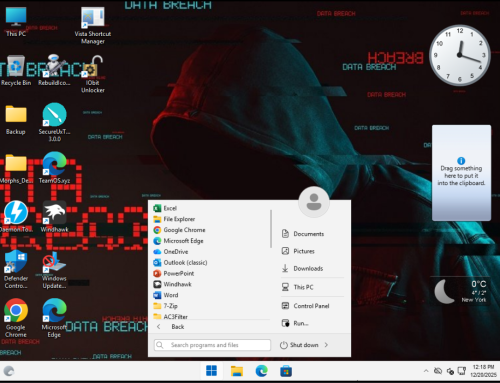The image size is (500, 383).
Task: Select the Windows Update blocker desktop icon
Action: [x=54, y=269]
